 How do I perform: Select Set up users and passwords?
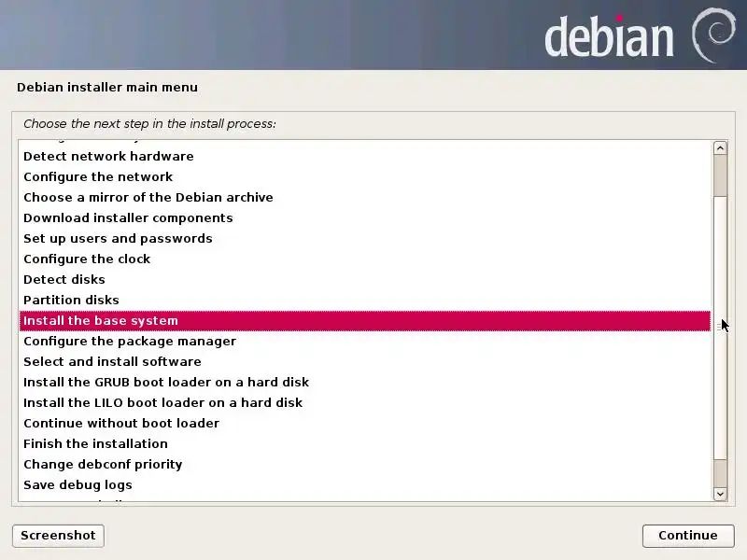[x=365, y=238]
